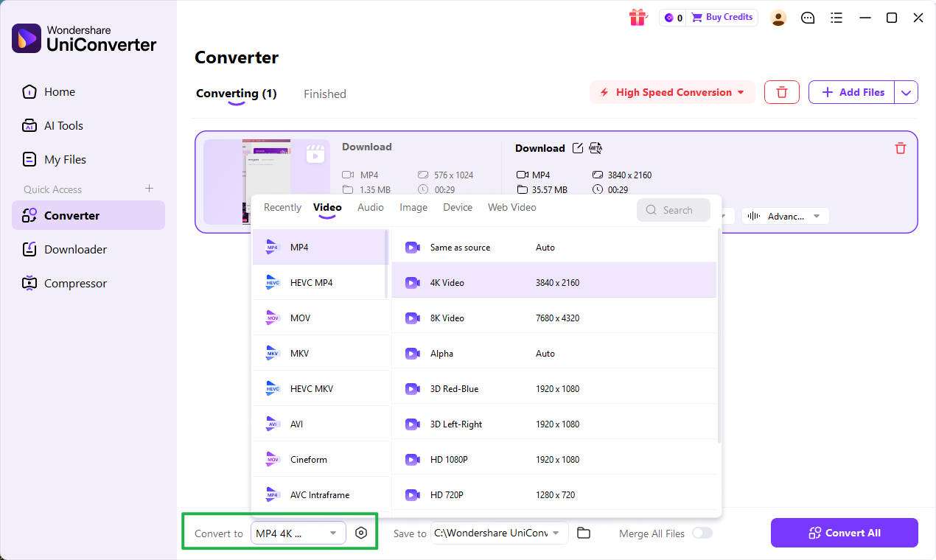Expand the Add Files dropdown arrow
This screenshot has width=936, height=560.
pyautogui.click(x=907, y=93)
